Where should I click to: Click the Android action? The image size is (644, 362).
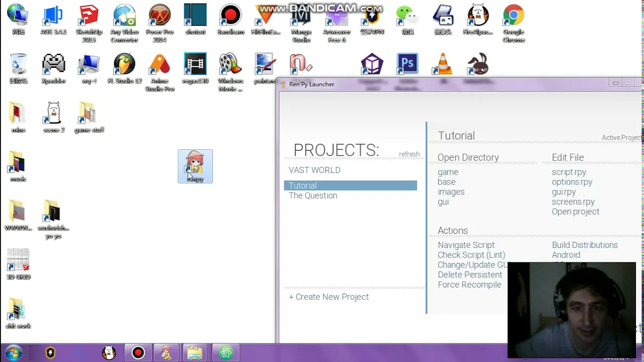[x=566, y=255]
